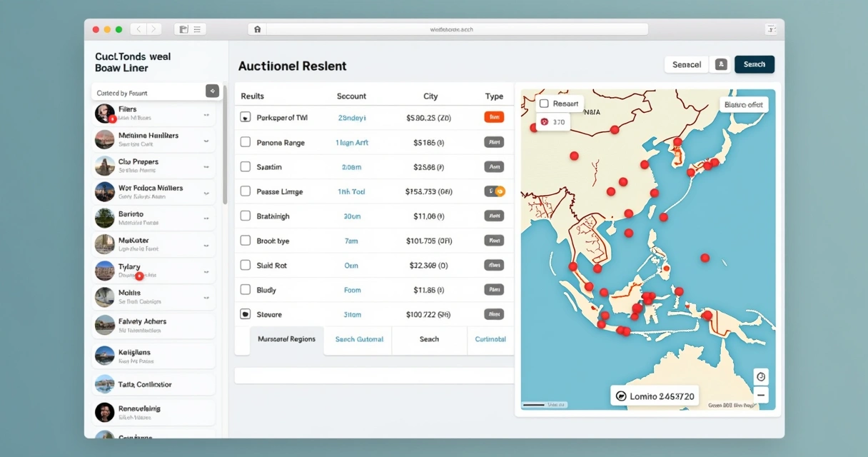Click the home icon in address bar
The width and height of the screenshot is (868, 457).
coord(257,29)
